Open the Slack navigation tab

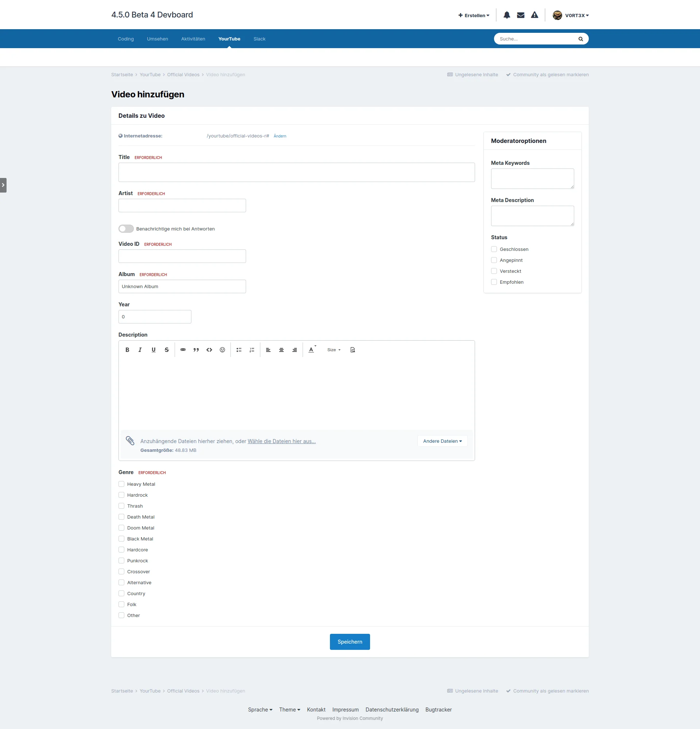click(259, 39)
